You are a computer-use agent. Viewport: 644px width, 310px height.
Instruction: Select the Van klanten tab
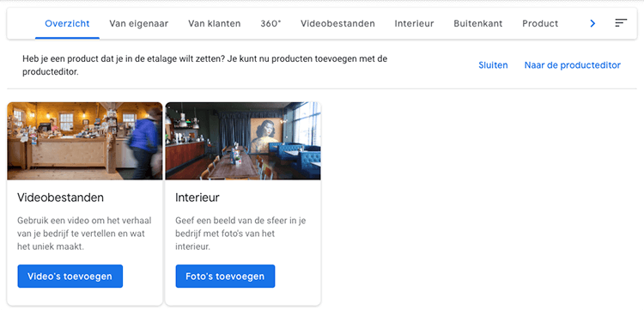coord(215,24)
